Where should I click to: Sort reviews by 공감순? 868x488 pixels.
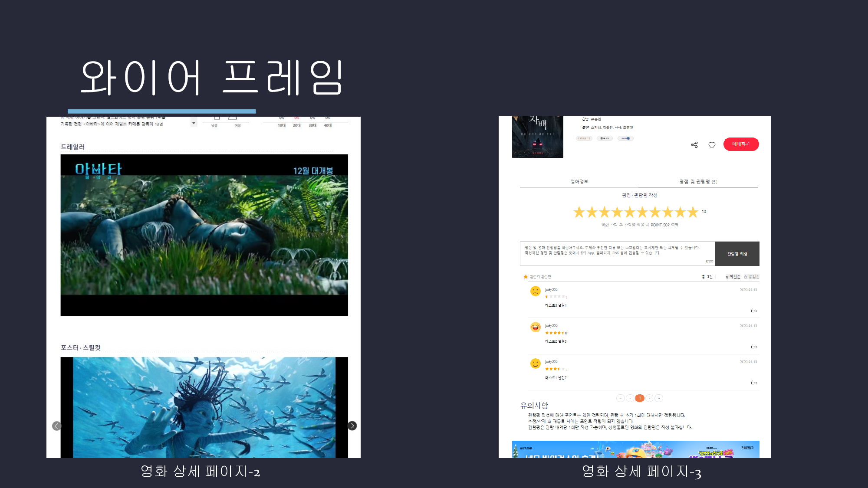pos(752,277)
